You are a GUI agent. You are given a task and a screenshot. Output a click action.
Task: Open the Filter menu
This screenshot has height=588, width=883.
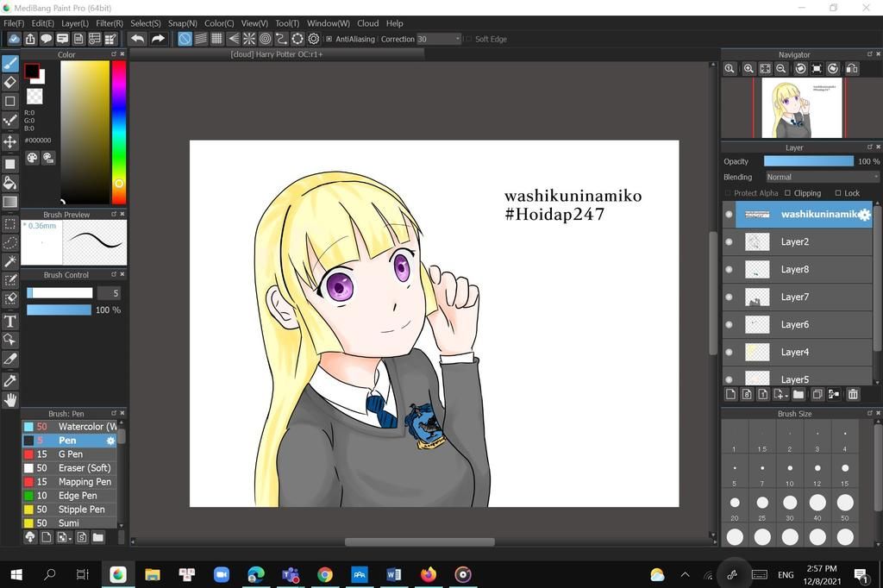(110, 23)
